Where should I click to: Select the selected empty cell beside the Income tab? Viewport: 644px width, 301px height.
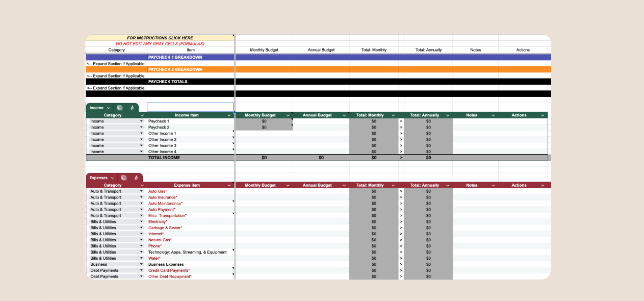(191, 108)
